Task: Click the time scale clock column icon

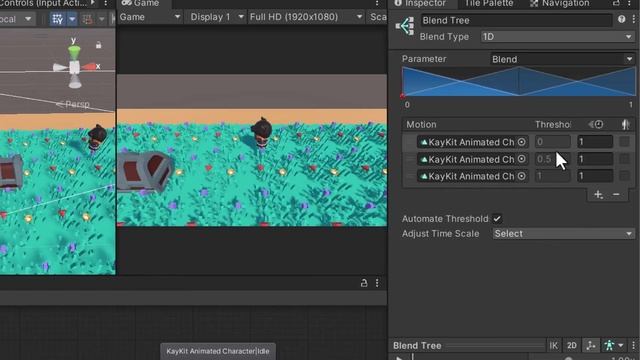Action: pos(596,124)
